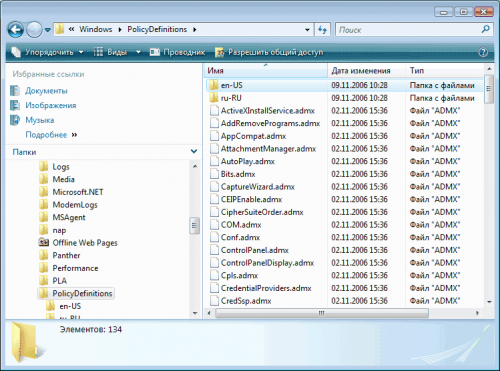Click CEIPEnable.admx file icon
The width and height of the screenshot is (500, 371).
point(214,199)
